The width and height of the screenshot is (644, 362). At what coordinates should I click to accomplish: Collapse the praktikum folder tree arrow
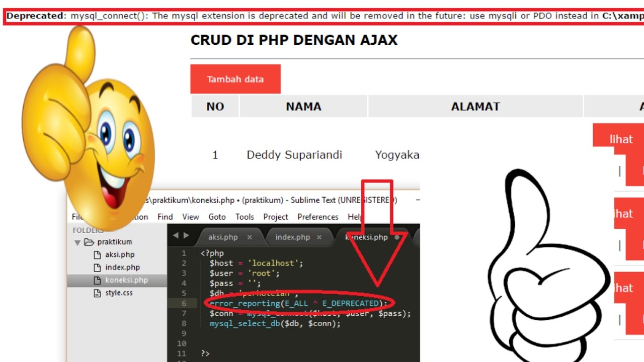77,242
